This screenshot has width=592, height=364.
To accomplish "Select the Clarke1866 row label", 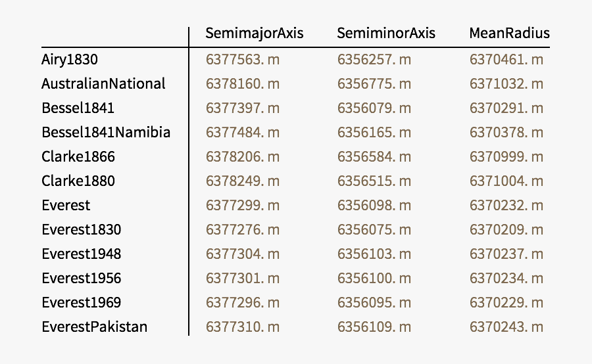I will coord(78,156).
